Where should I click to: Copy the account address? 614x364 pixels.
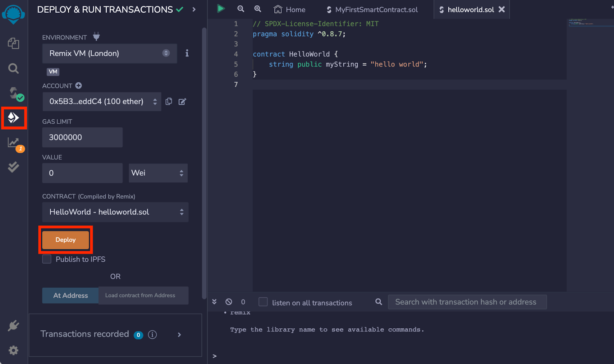(x=168, y=101)
